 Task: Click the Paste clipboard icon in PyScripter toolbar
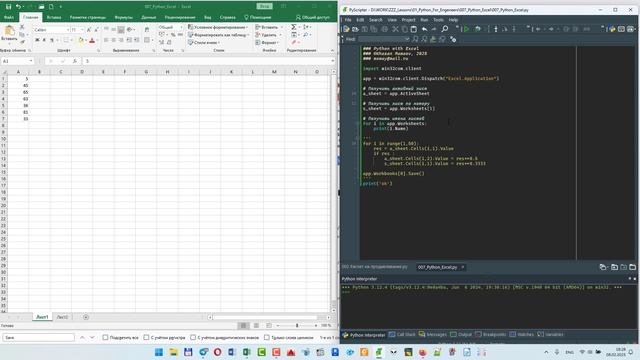tap(413, 29)
